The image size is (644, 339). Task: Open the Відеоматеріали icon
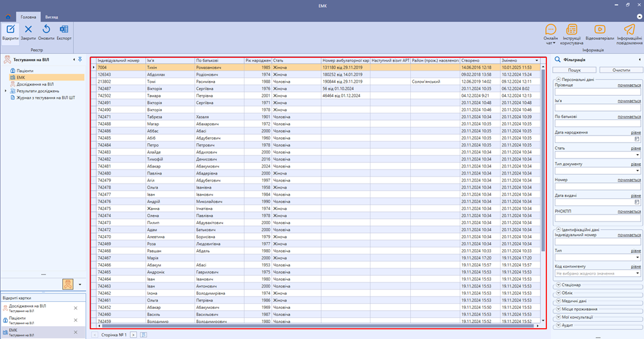coord(600,30)
